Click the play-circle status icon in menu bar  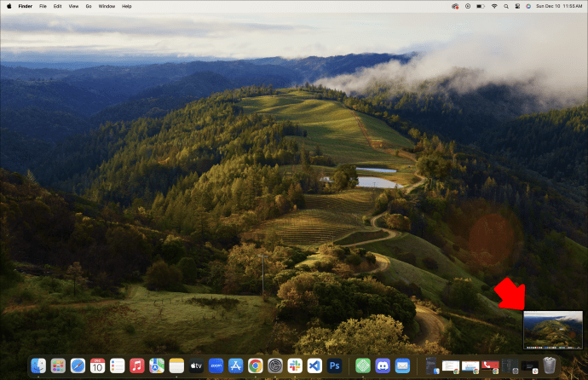click(x=468, y=6)
